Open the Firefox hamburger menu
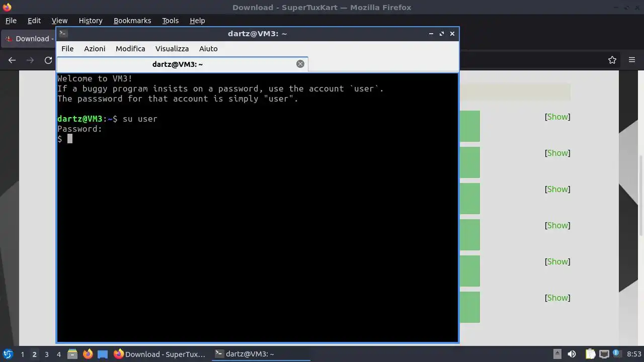644x362 pixels. [632, 60]
